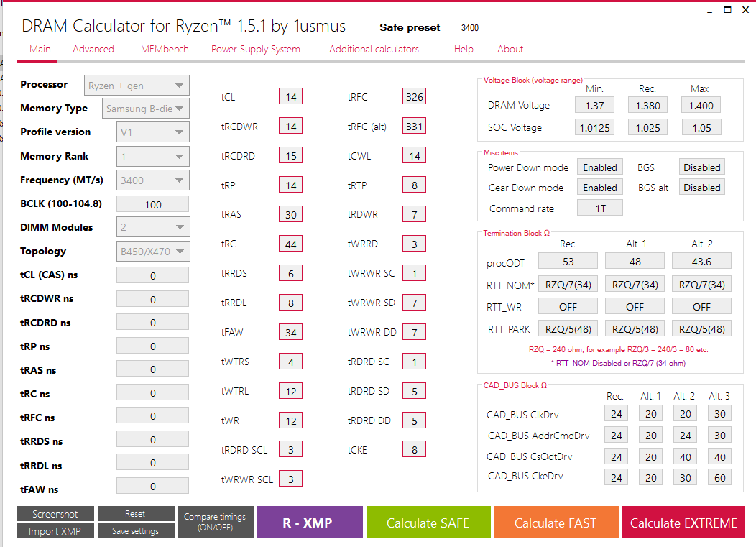Click the BCLK input field
Viewport: 756px width, 547px height.
point(153,205)
